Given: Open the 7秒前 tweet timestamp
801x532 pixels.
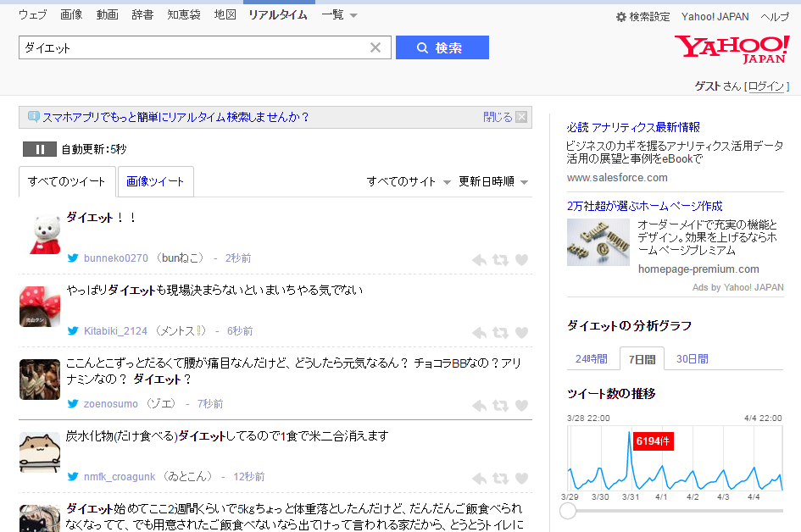Looking at the screenshot, I should (210, 404).
